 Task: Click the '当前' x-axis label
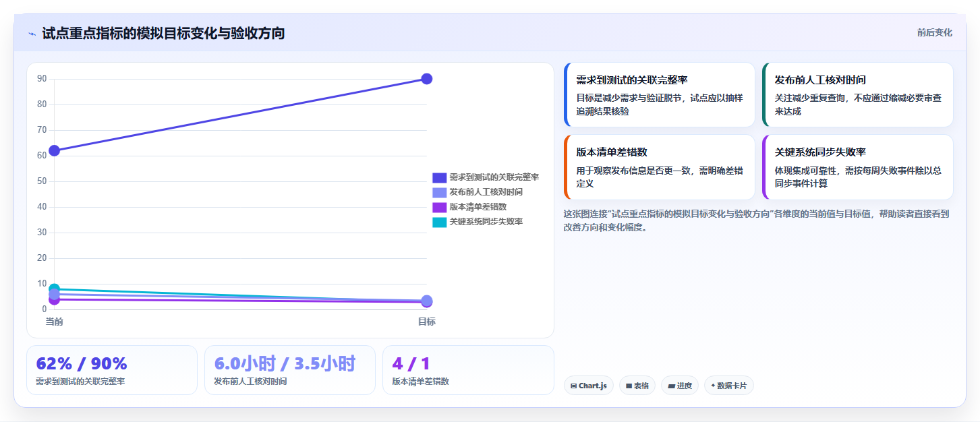(54, 322)
